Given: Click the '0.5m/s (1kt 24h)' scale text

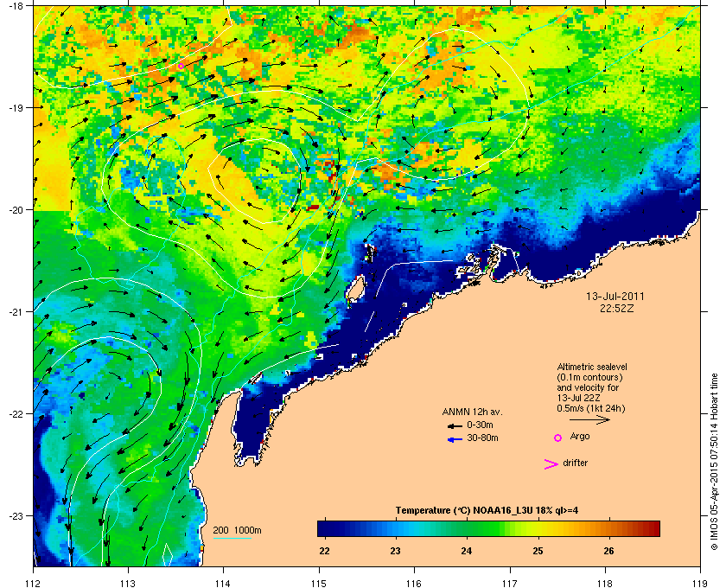Looking at the screenshot, I should click(591, 409).
